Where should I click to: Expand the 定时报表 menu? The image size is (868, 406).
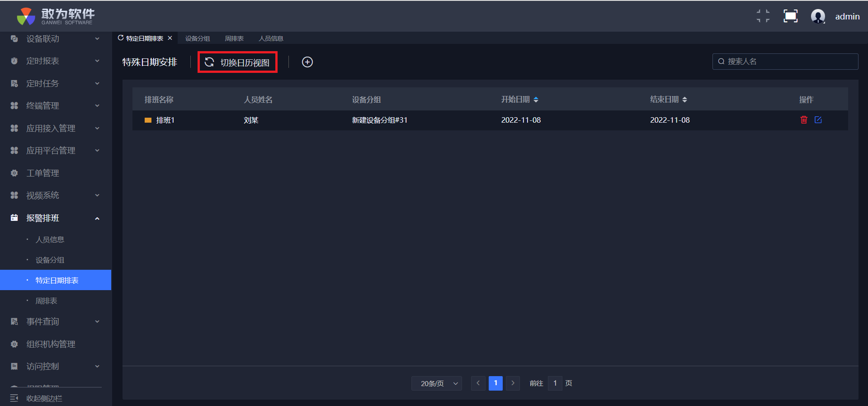97,61
